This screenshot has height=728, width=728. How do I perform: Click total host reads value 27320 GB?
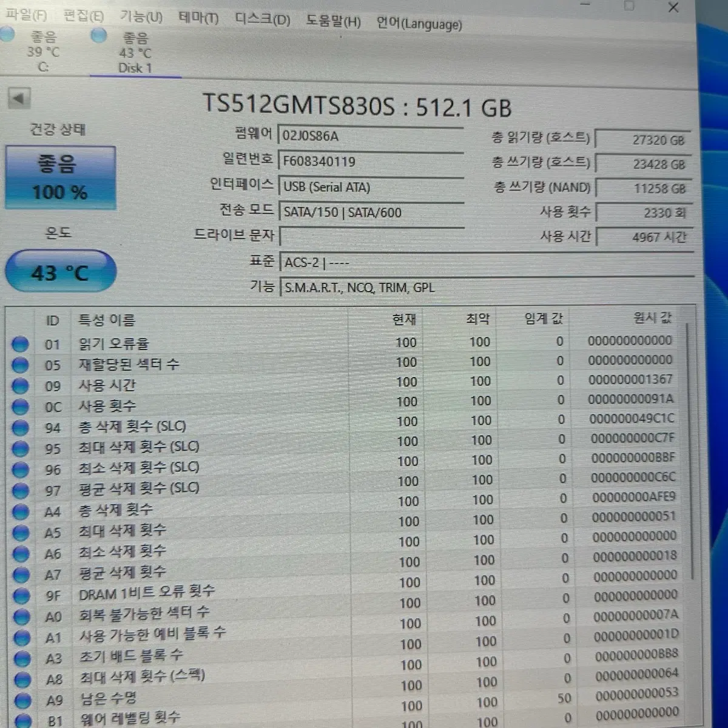click(x=643, y=140)
